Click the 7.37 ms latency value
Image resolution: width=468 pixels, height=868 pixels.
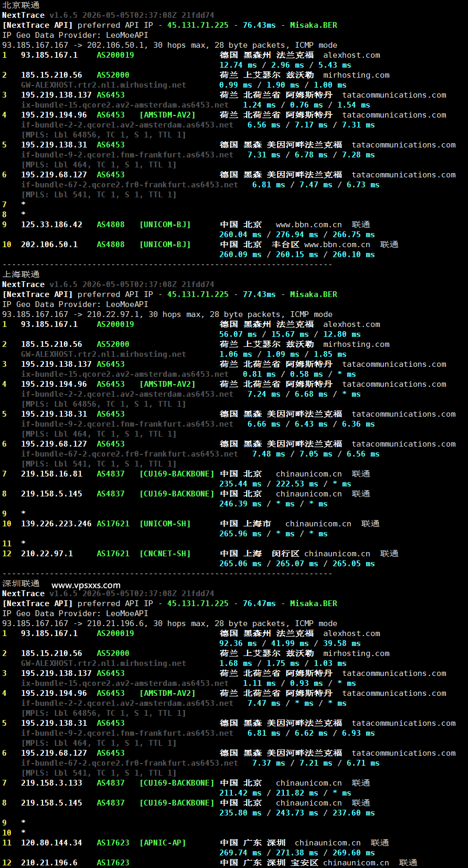269,763
